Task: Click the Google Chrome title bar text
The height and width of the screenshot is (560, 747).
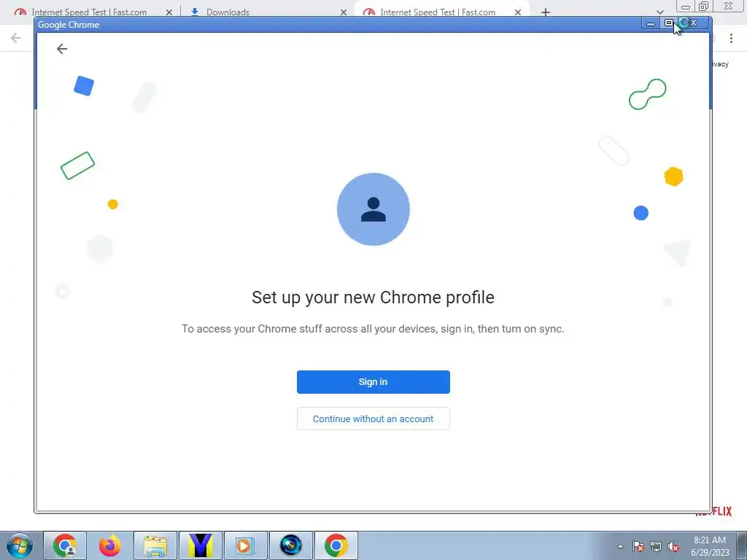Action: point(69,25)
